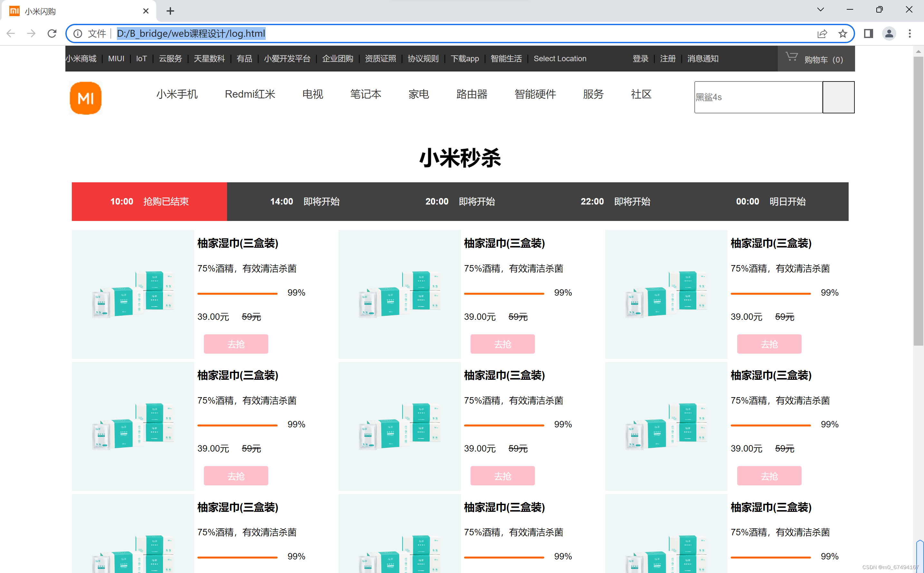Screen dimensions: 924x573
Task: Click 协议规则 top link
Action: click(x=423, y=59)
